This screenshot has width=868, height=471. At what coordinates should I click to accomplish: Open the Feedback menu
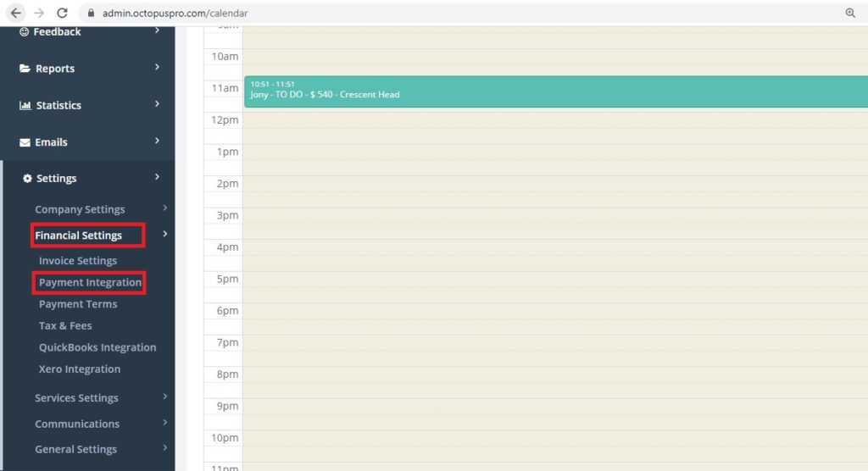[57, 31]
